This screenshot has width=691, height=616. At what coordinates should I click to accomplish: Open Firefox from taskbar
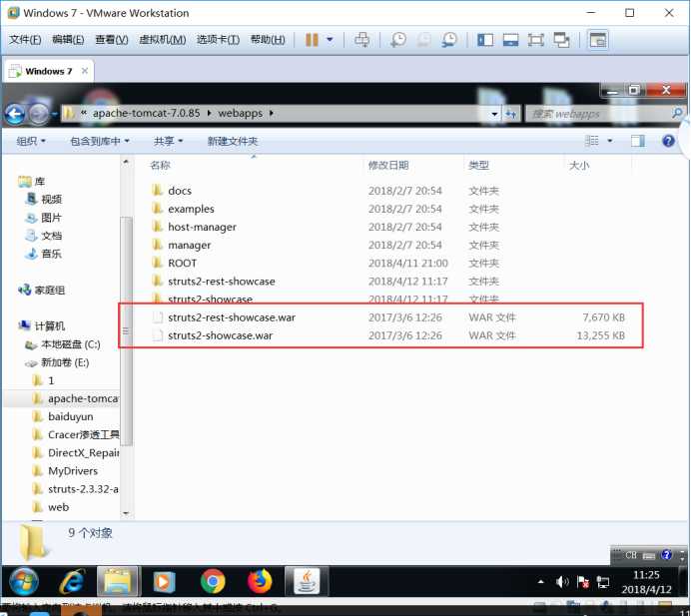point(260,582)
